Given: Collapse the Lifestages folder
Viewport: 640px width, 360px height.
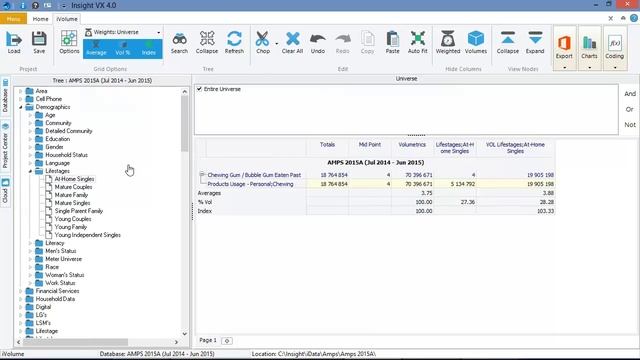Looking at the screenshot, I should [30, 171].
